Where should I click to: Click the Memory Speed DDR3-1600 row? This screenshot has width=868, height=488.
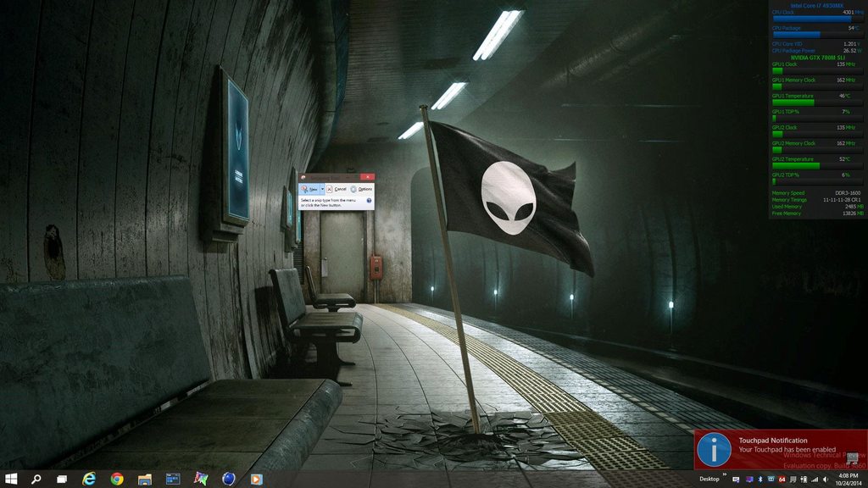coord(817,193)
